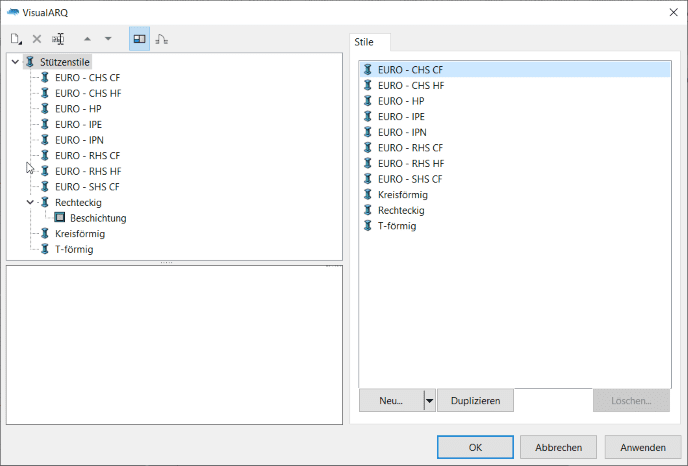Click the OK button

[475, 447]
